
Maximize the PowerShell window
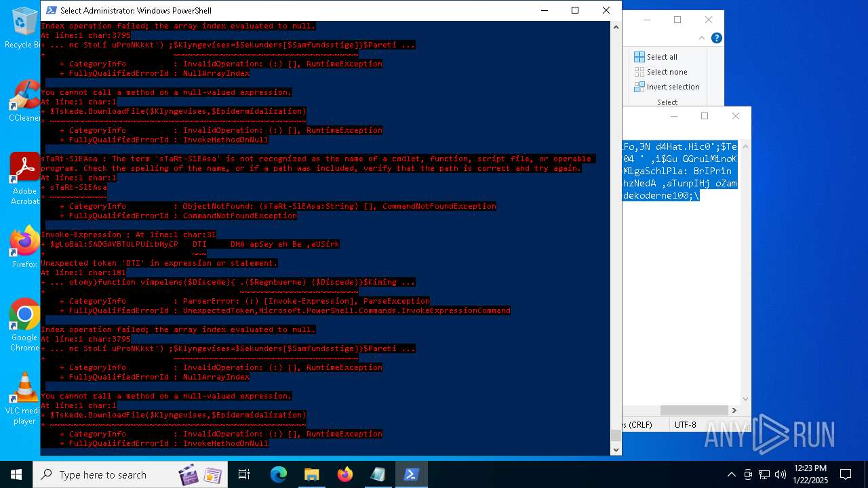tap(575, 10)
